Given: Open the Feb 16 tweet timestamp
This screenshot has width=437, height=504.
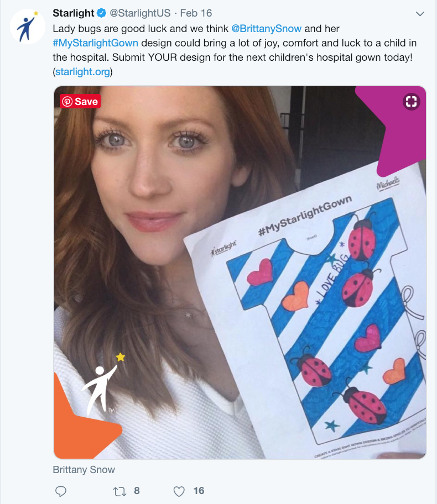Looking at the screenshot, I should click(196, 13).
